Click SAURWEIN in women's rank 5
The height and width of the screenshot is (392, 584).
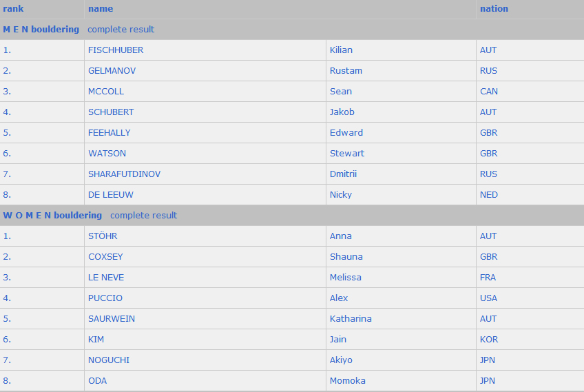click(112, 319)
